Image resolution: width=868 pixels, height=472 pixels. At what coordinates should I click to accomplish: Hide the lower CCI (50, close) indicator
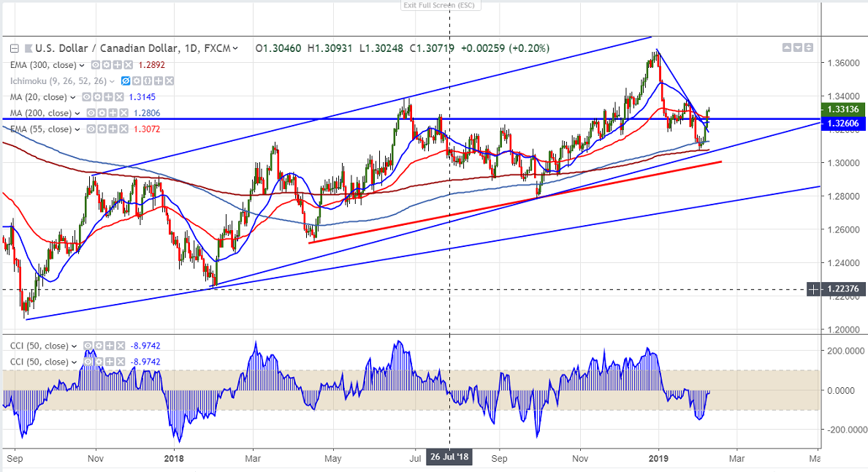(x=88, y=362)
